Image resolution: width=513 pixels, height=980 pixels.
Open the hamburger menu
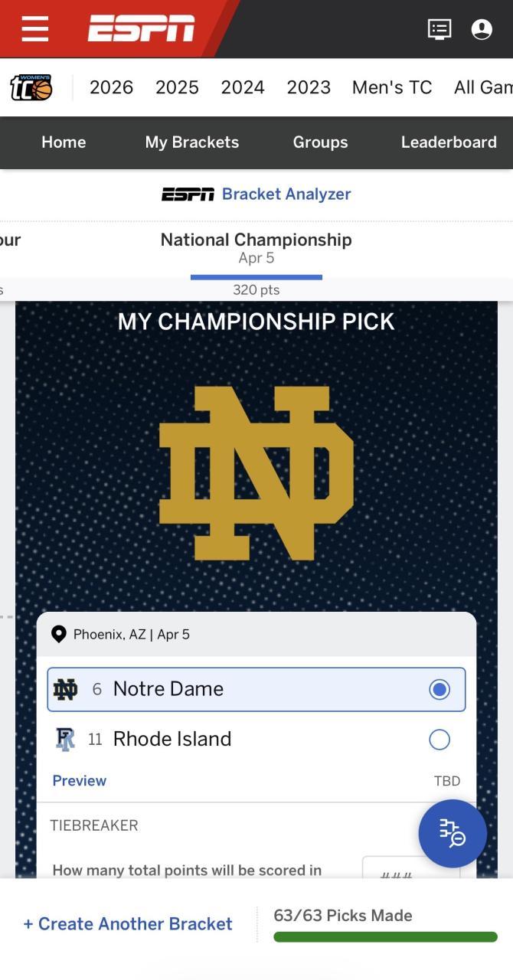(35, 29)
